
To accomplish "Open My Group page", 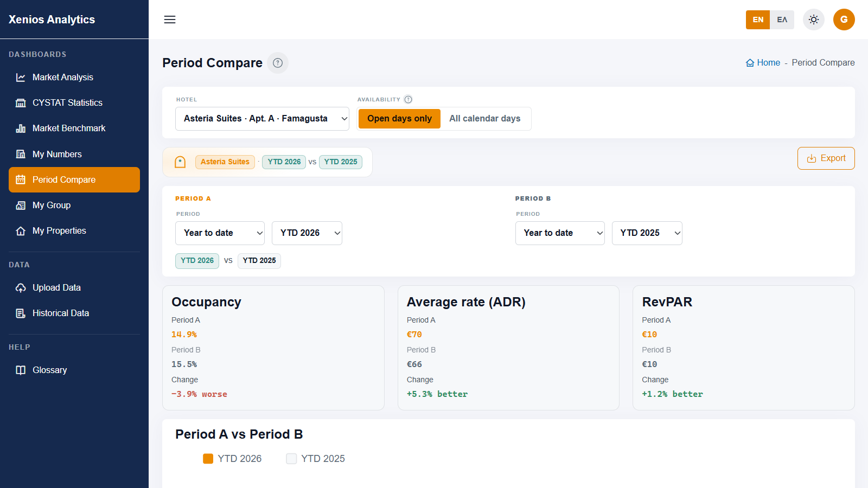I will click(x=74, y=206).
